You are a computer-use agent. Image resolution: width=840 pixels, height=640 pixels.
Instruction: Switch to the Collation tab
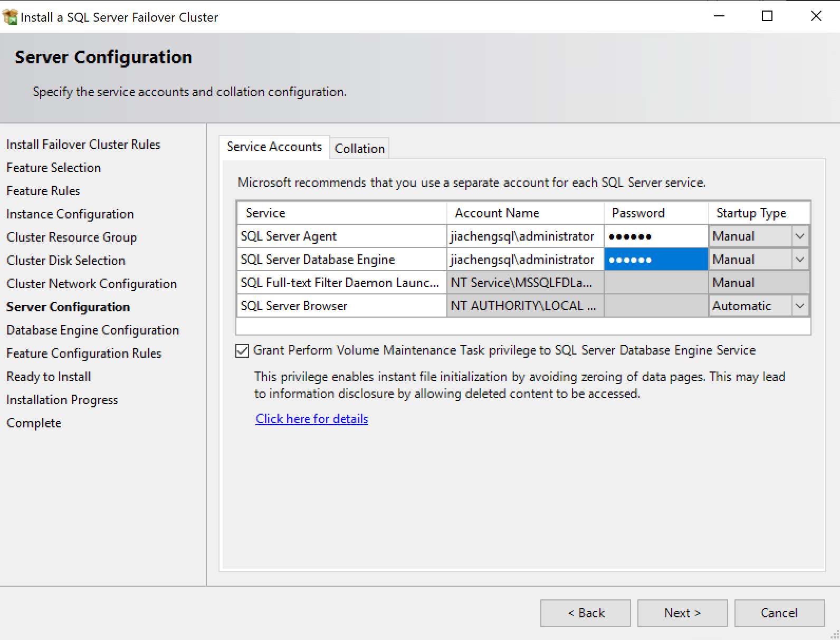359,149
